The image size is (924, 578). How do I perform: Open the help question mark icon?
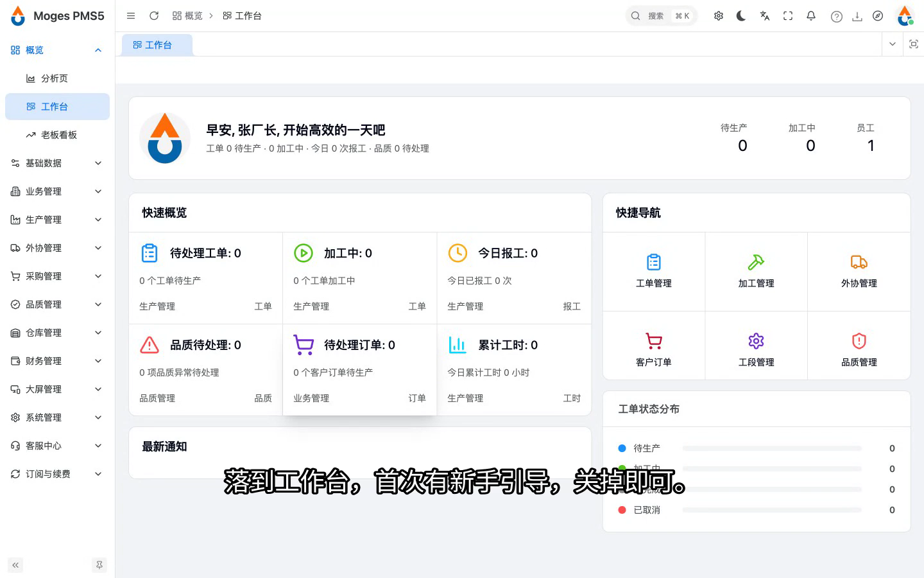click(x=837, y=17)
